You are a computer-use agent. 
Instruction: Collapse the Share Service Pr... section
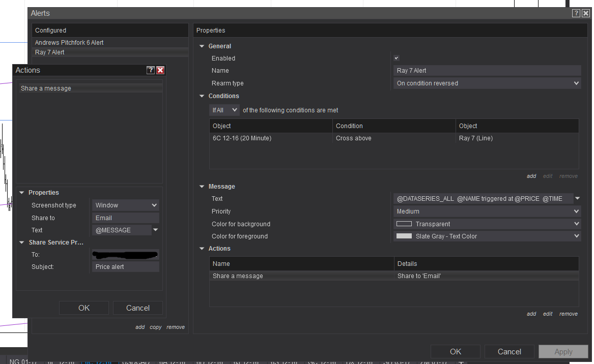click(x=22, y=242)
